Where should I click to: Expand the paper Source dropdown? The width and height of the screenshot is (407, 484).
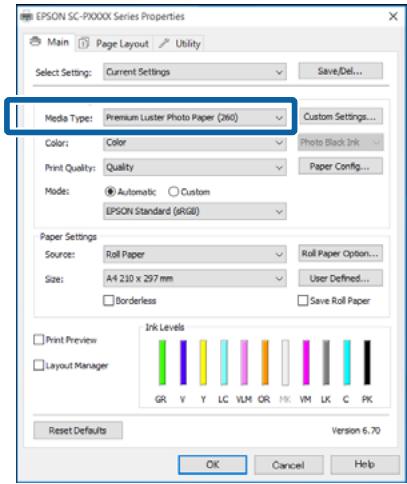pyautogui.click(x=195, y=254)
